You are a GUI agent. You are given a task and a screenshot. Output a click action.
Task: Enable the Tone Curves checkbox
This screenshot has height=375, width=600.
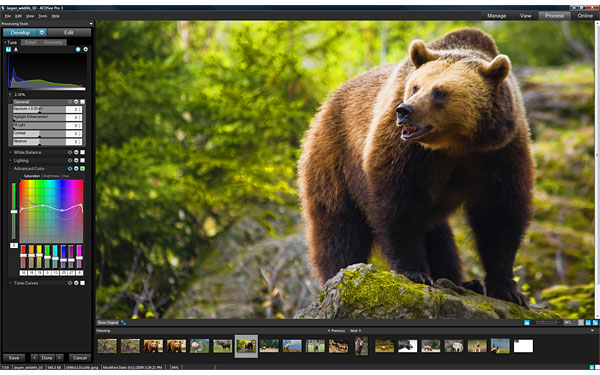point(82,283)
